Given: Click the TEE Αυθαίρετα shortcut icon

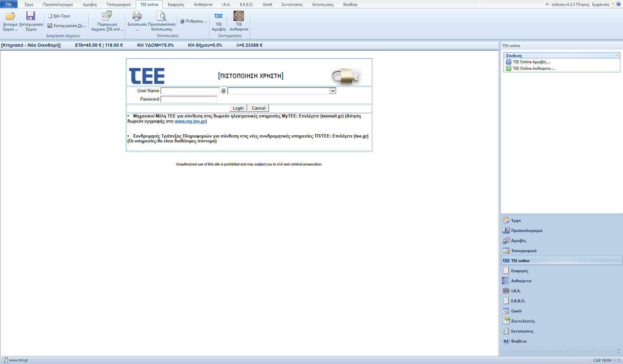Looking at the screenshot, I should pyautogui.click(x=239, y=16).
